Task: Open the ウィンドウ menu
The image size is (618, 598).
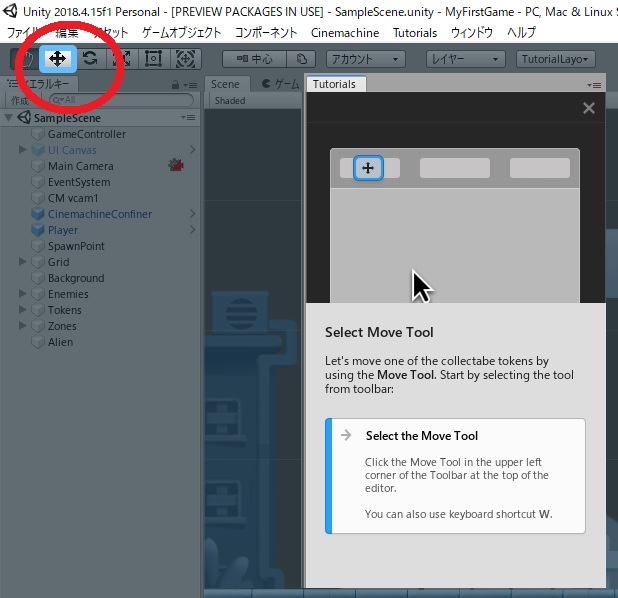Action: [472, 33]
